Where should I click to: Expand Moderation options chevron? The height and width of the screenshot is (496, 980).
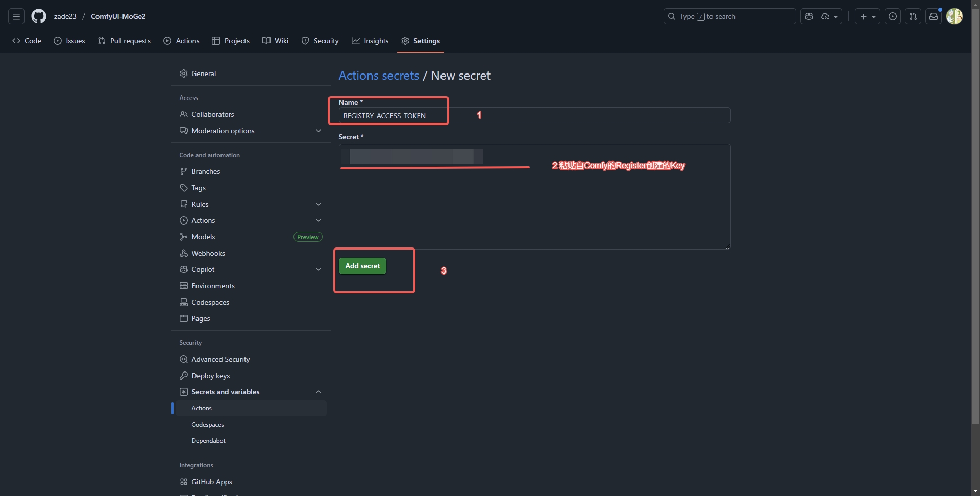[318, 131]
